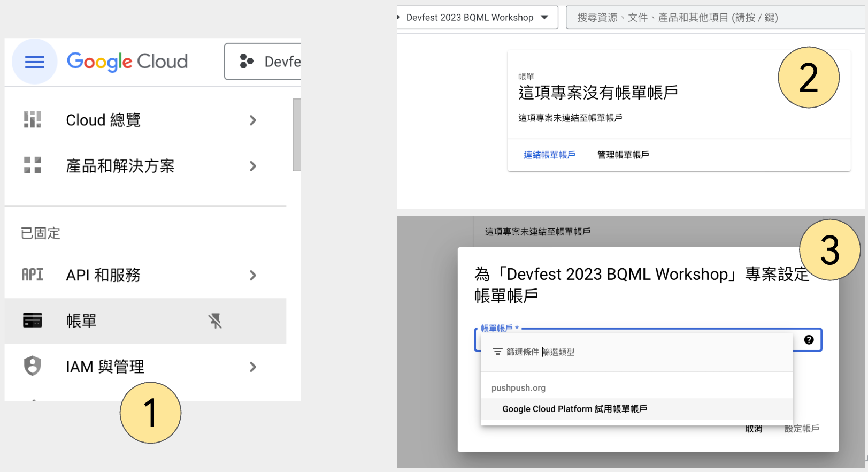Click the filter list icon
The height and width of the screenshot is (472, 868).
pos(497,352)
